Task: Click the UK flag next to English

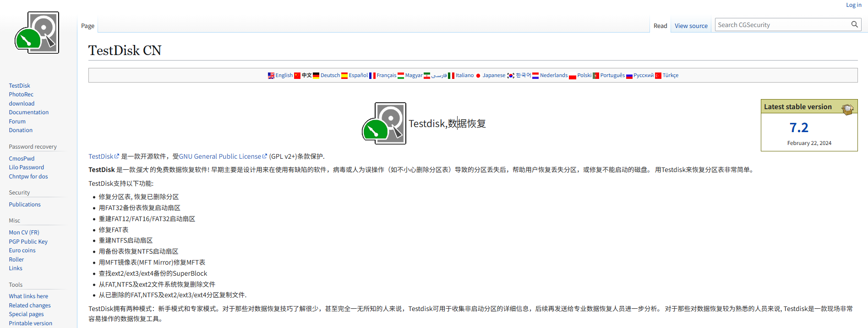Action: pyautogui.click(x=271, y=76)
